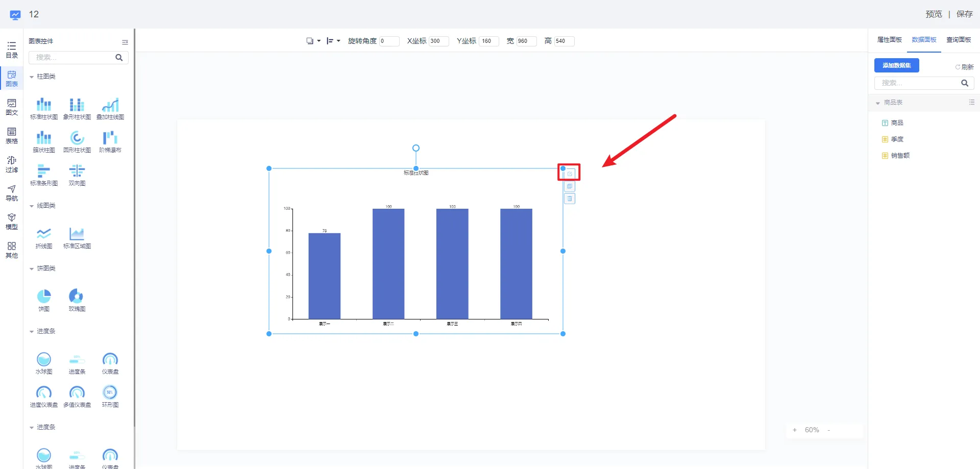This screenshot has height=469, width=980.
Task: Choose the 玫瑰图 chart widget
Action: pyautogui.click(x=77, y=301)
